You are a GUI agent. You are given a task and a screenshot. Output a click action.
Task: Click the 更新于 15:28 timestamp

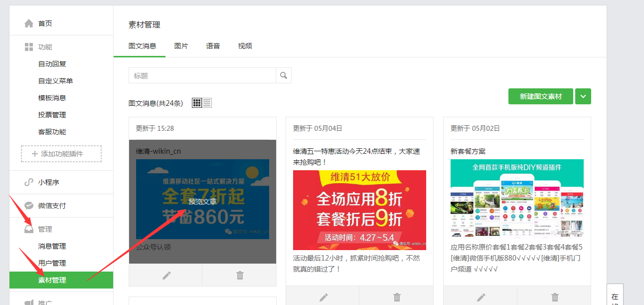tap(155, 128)
